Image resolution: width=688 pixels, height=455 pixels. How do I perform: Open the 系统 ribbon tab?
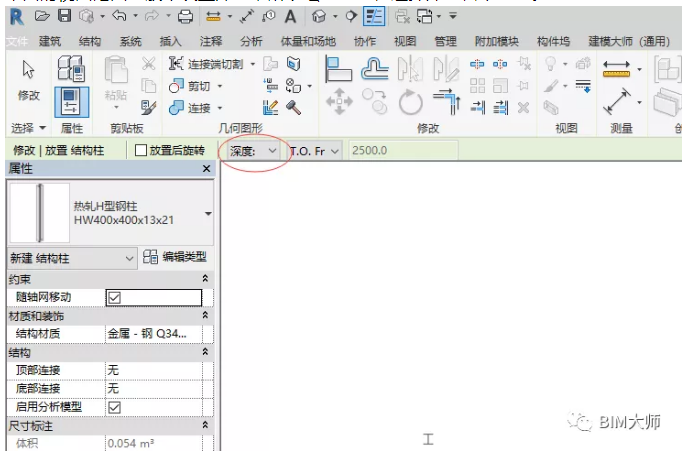(130, 42)
